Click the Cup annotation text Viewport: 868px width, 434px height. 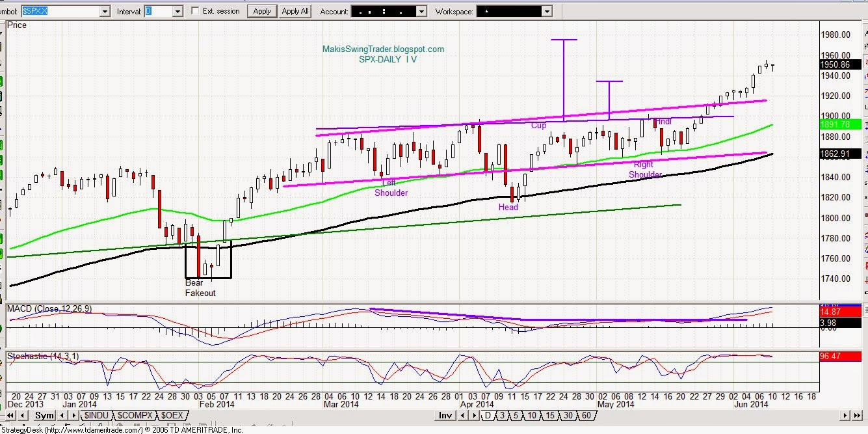point(538,126)
